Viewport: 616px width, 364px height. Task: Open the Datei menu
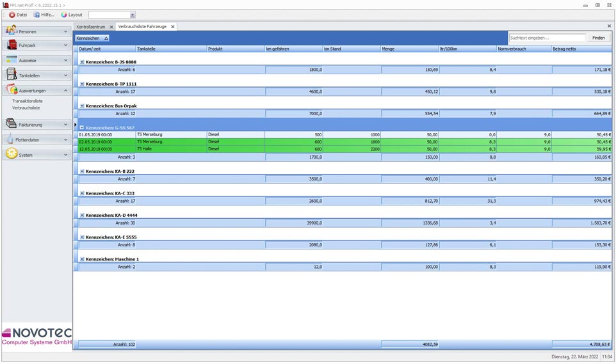pos(18,15)
